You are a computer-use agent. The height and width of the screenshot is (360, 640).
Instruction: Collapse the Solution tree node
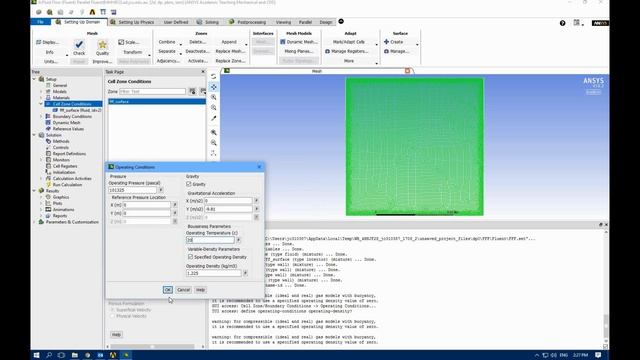34,135
